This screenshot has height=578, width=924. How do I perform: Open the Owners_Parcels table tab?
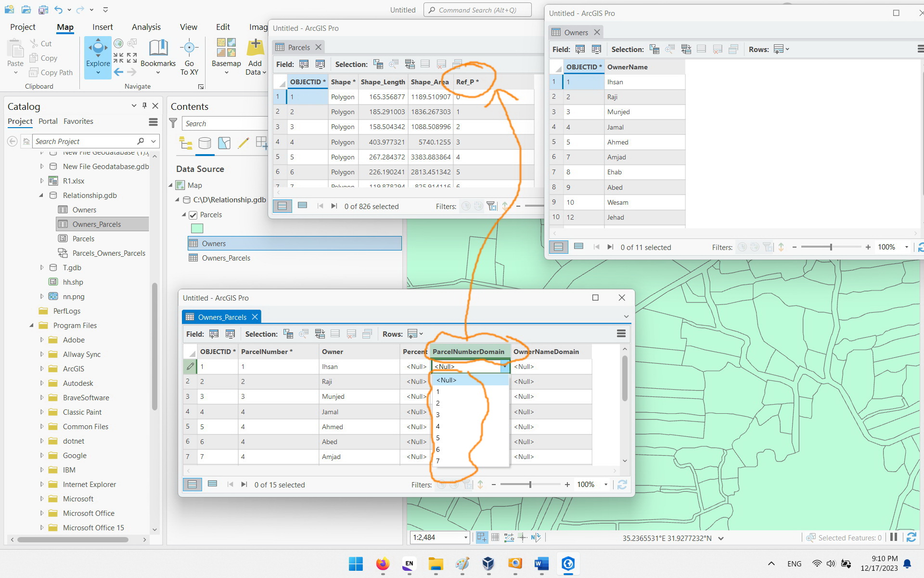221,316
